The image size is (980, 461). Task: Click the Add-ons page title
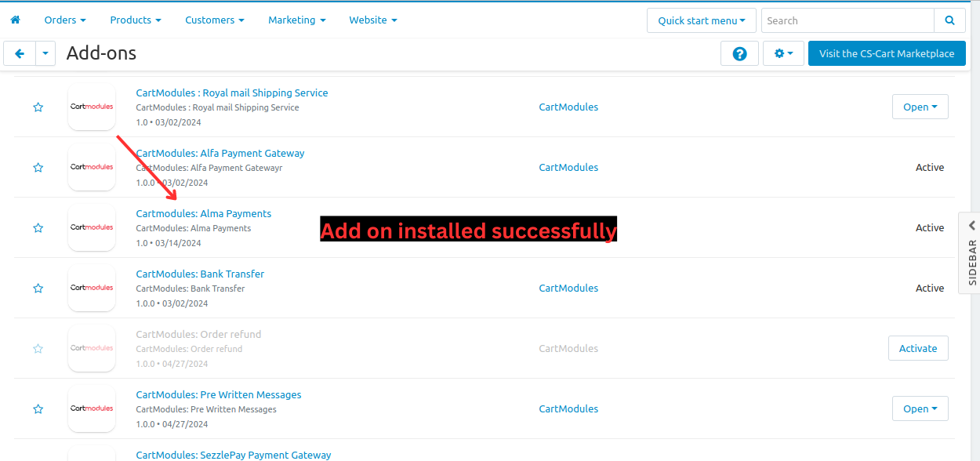tap(101, 53)
